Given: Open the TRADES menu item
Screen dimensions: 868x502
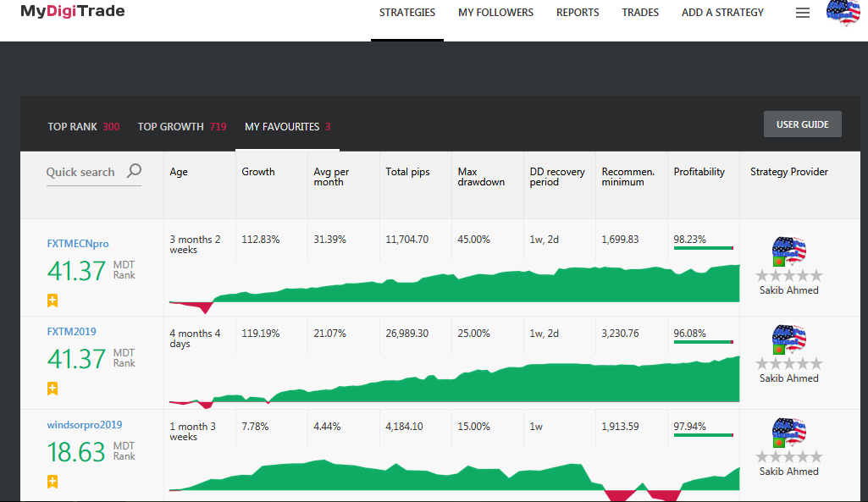Looking at the screenshot, I should [x=640, y=12].
